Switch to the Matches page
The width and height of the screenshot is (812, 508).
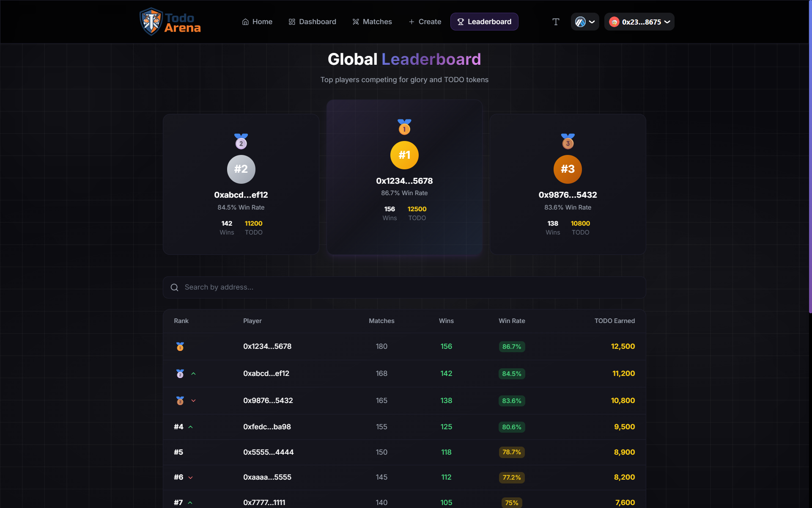(x=372, y=22)
